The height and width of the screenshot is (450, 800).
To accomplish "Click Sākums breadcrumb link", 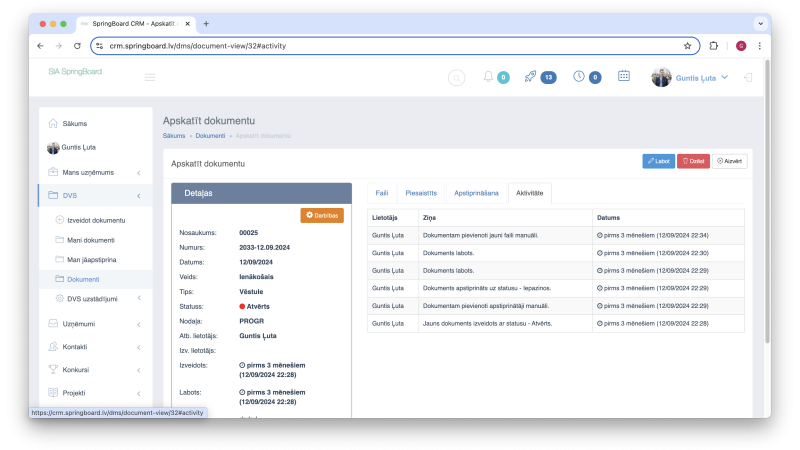I will click(174, 136).
